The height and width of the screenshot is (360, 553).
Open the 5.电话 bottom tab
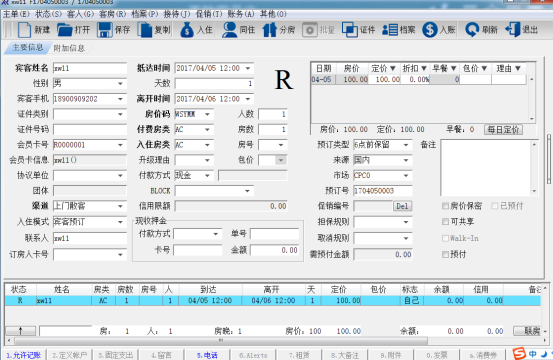207,355
